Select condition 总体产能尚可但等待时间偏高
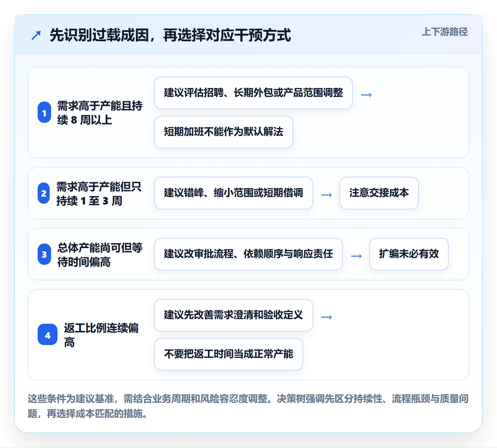Screen dimensions: 497x448 [x=100, y=255]
